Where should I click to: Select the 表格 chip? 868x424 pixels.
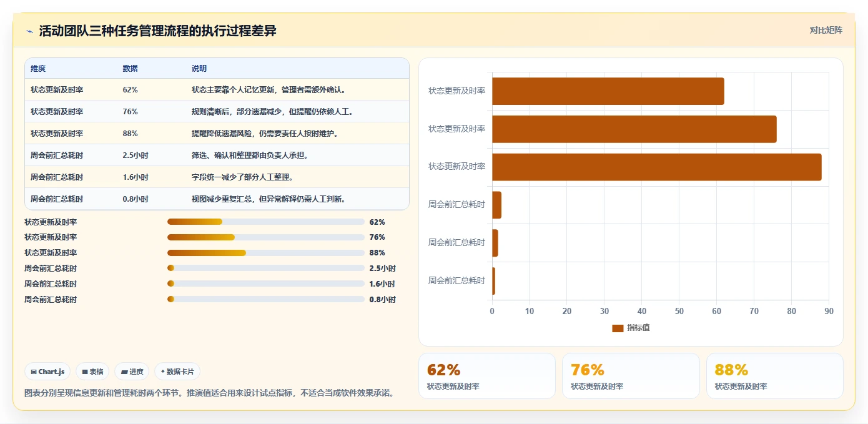[x=92, y=372]
